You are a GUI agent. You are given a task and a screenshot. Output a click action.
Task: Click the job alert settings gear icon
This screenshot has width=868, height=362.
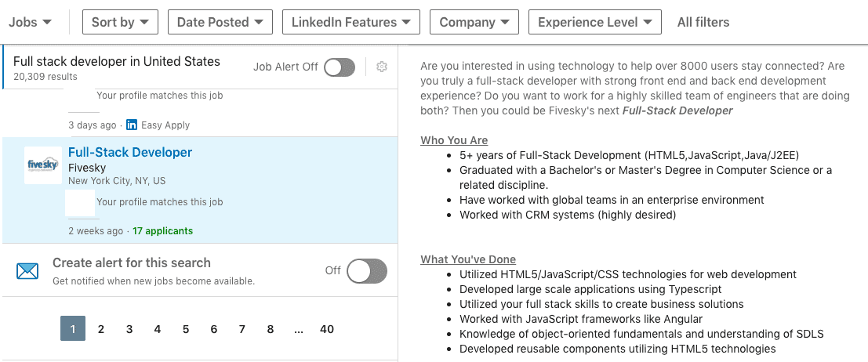pyautogui.click(x=382, y=67)
